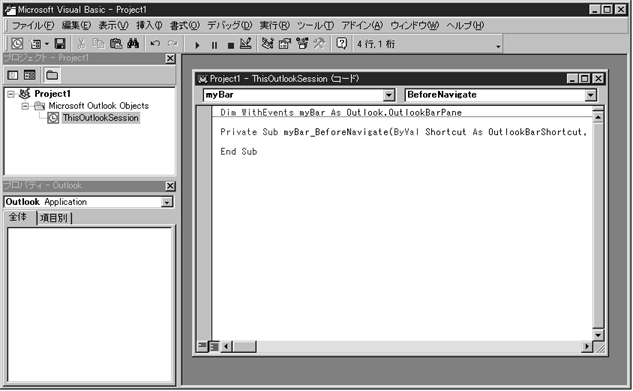The width and height of the screenshot is (633, 391).
Task: Open the Insert object dropdown arrow
Action: pyautogui.click(x=47, y=44)
